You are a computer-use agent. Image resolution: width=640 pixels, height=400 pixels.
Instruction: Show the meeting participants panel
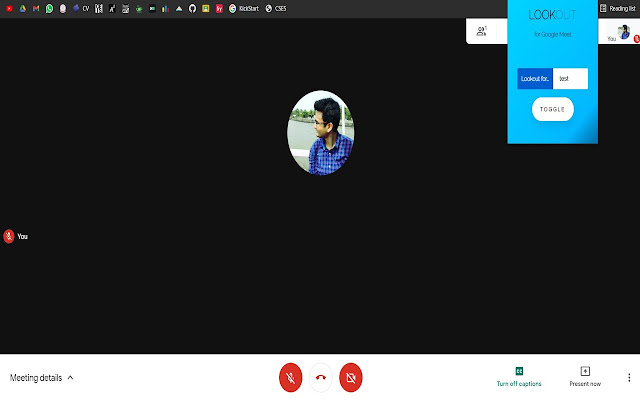pos(482,31)
